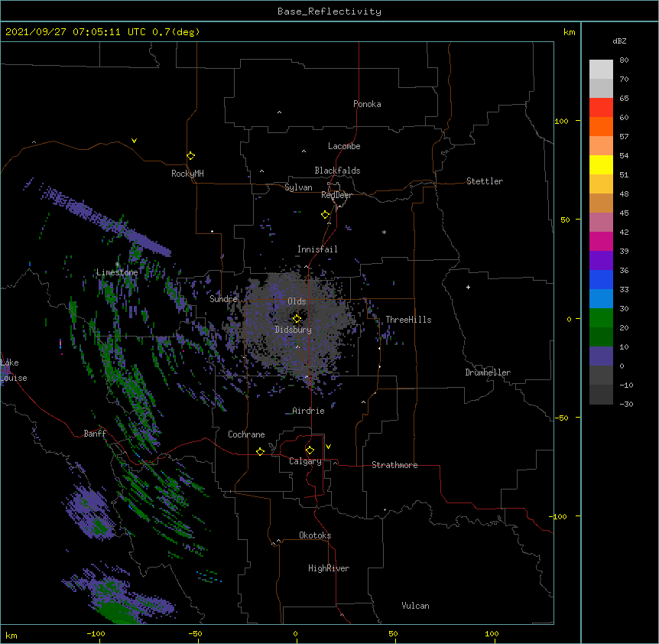Screen dimensions: 659x644
Task: Click the Blackfalds city label
Action: click(337, 171)
